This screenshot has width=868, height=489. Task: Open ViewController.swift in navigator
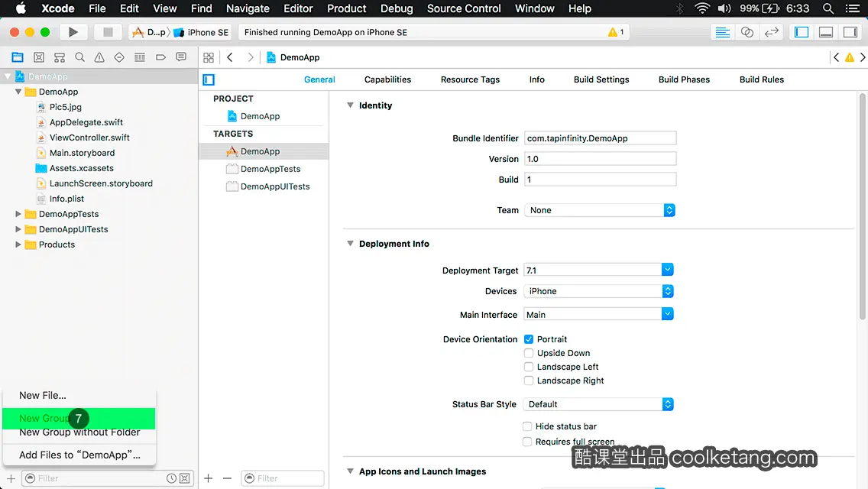(x=89, y=138)
